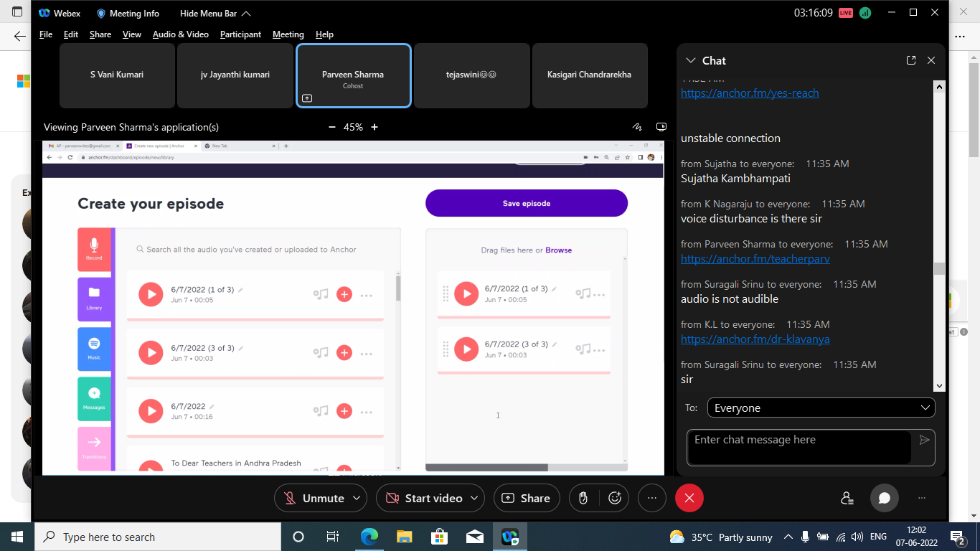Open anchor.fm/yes-reach link in chat
Image resolution: width=980 pixels, height=551 pixels.
click(750, 93)
